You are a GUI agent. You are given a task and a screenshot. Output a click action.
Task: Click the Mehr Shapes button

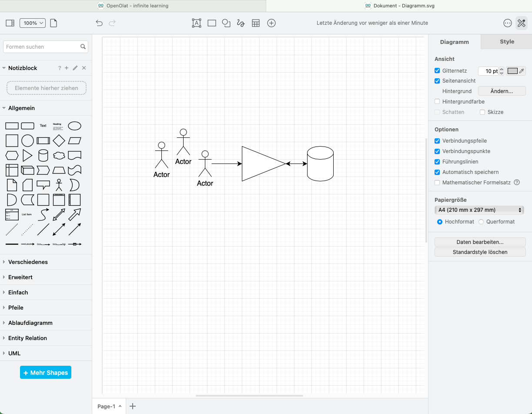45,372
